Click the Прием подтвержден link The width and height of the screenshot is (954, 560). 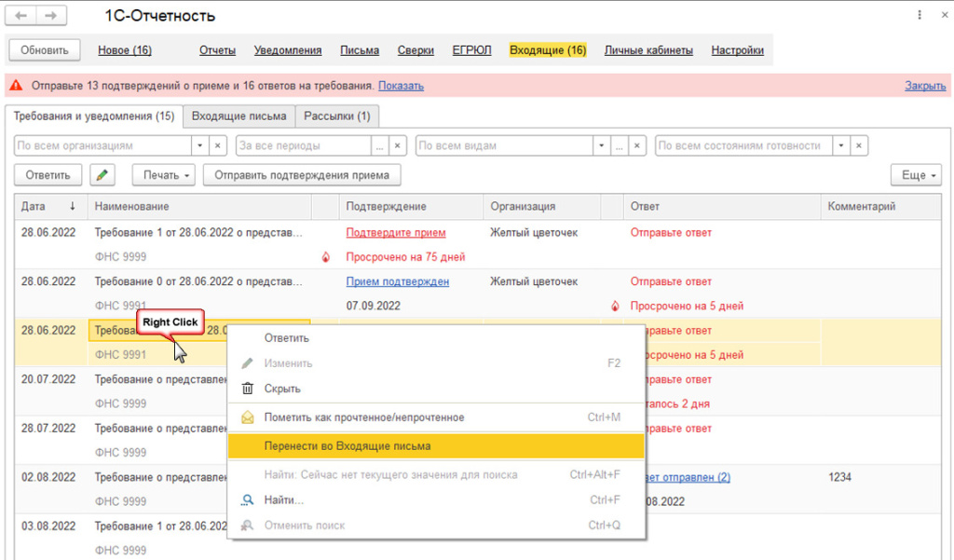[398, 281]
